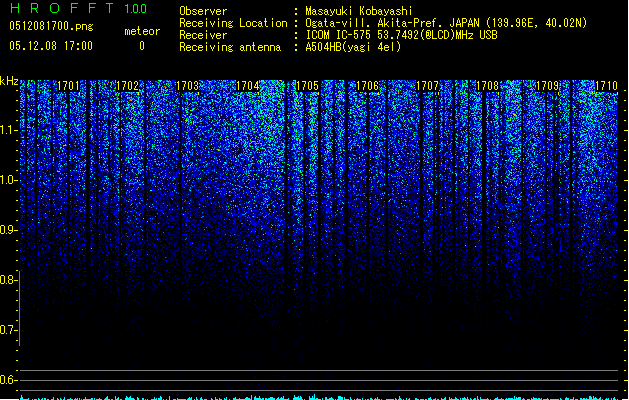Click the Receiving antenna label
The height and width of the screenshot is (400, 629).
(x=230, y=47)
